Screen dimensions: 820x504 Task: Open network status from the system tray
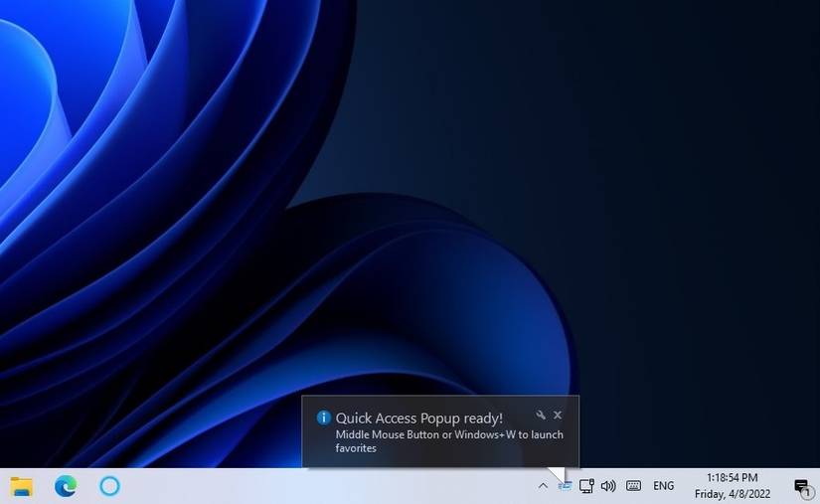tap(586, 486)
